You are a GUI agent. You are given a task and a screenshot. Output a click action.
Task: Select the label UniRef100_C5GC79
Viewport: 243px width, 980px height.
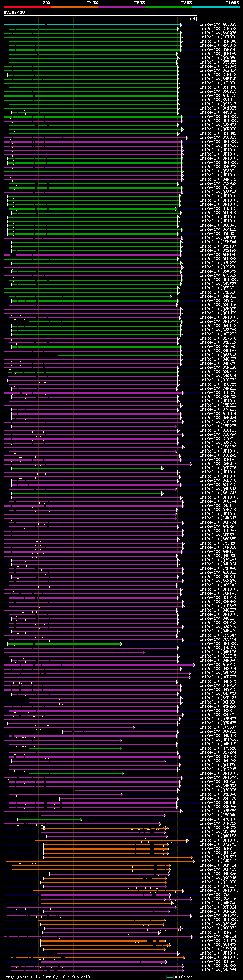(218, 447)
